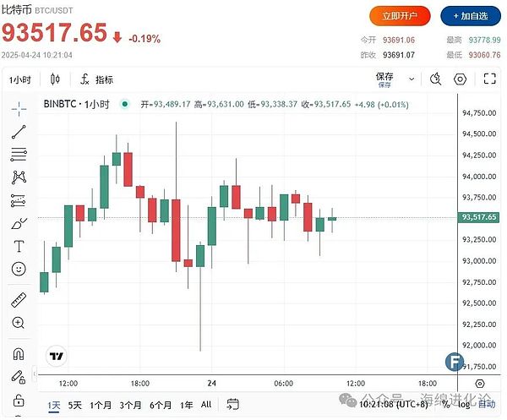Click the zoom-in magnifier tool
This screenshot has width=507, height=420.
[x=19, y=322]
